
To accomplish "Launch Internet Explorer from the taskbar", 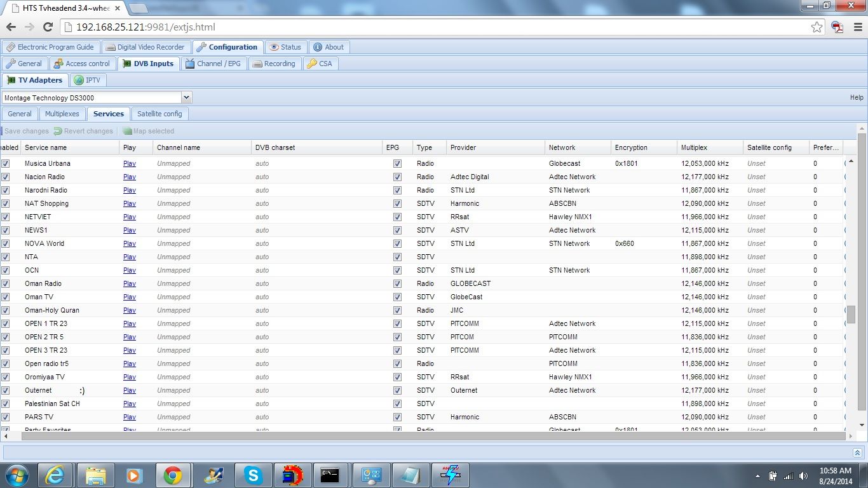I will (57, 475).
